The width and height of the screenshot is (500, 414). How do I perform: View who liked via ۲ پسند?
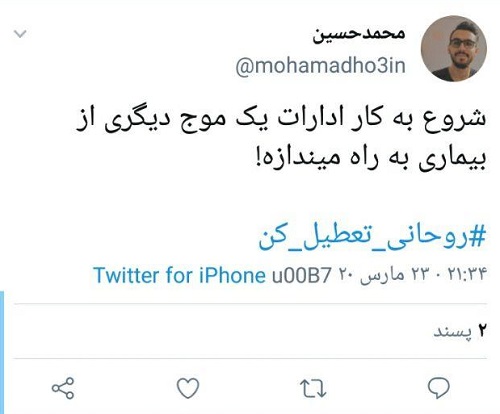click(x=460, y=331)
